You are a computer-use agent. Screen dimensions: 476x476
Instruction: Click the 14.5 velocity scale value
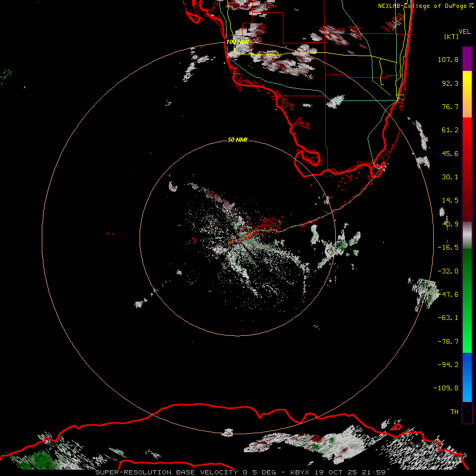pos(450,200)
